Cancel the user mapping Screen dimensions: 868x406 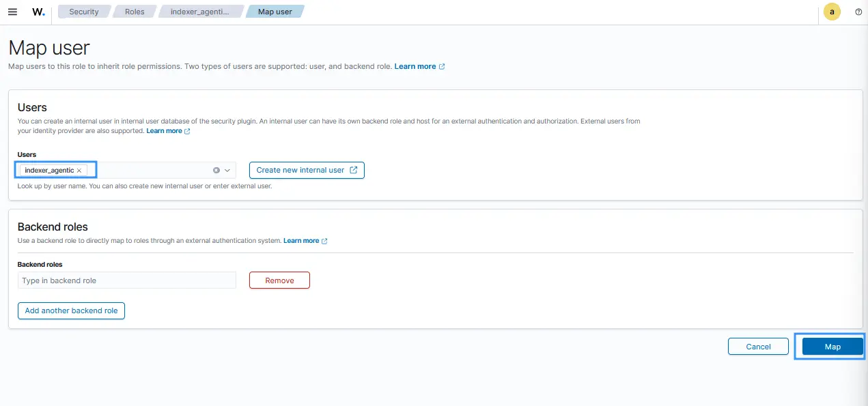[x=758, y=347]
